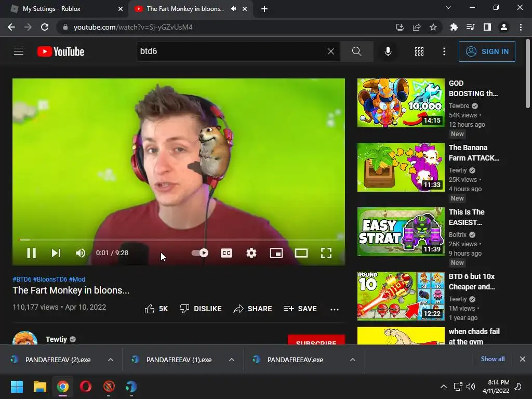Open the EASY STRAT video thumbnail
The image size is (532, 399).
[x=401, y=232]
